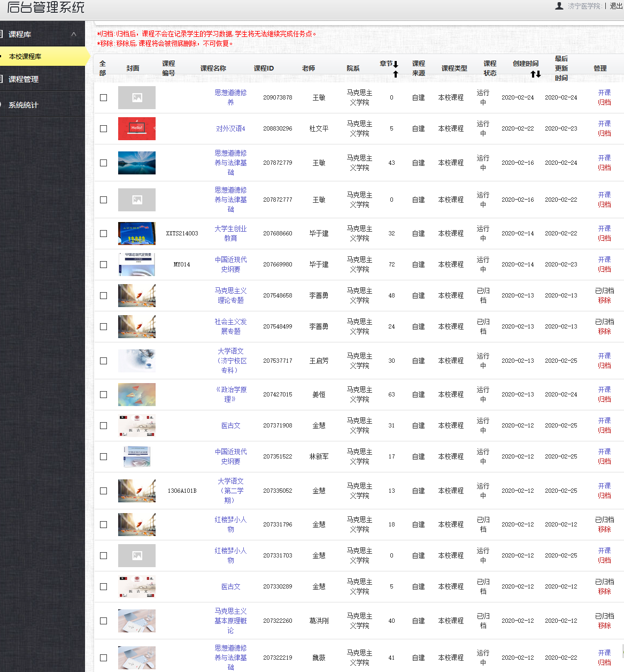Sort 章节 column descending with down arrow

396,64
